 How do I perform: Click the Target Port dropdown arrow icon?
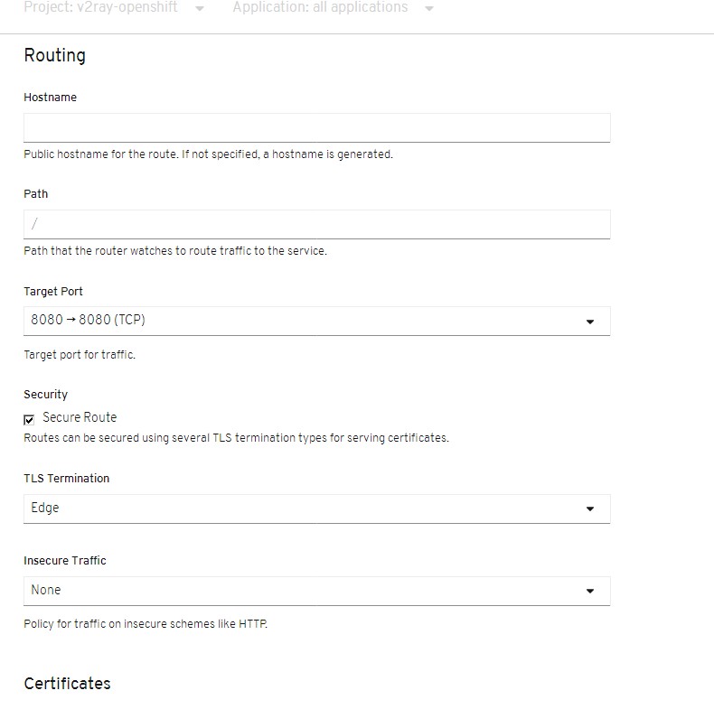(590, 322)
